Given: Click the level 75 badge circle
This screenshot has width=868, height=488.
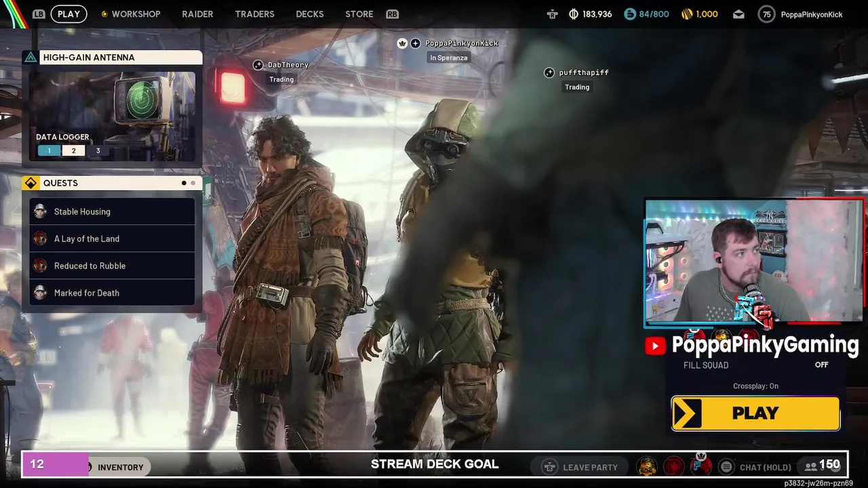Looking at the screenshot, I should 766,14.
